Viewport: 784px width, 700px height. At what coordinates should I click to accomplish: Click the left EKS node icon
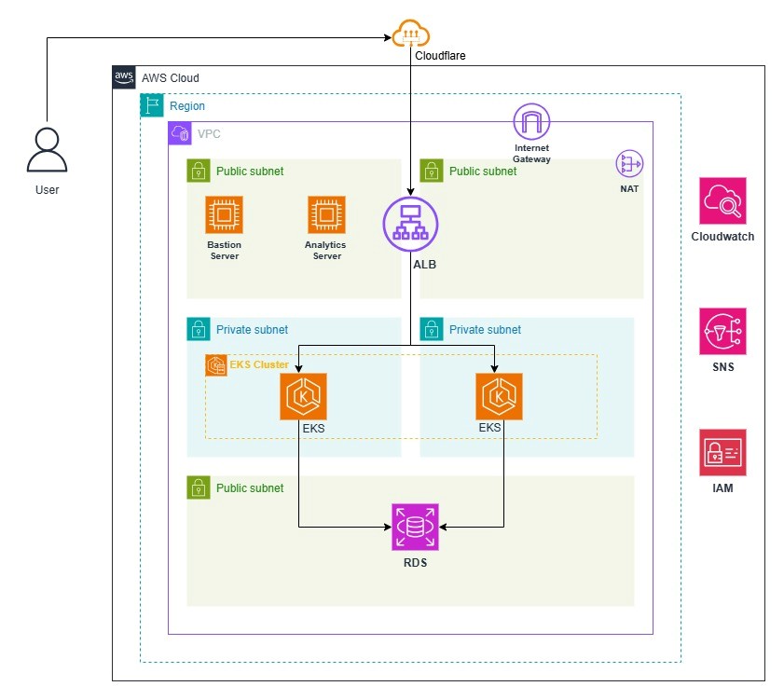click(x=303, y=396)
